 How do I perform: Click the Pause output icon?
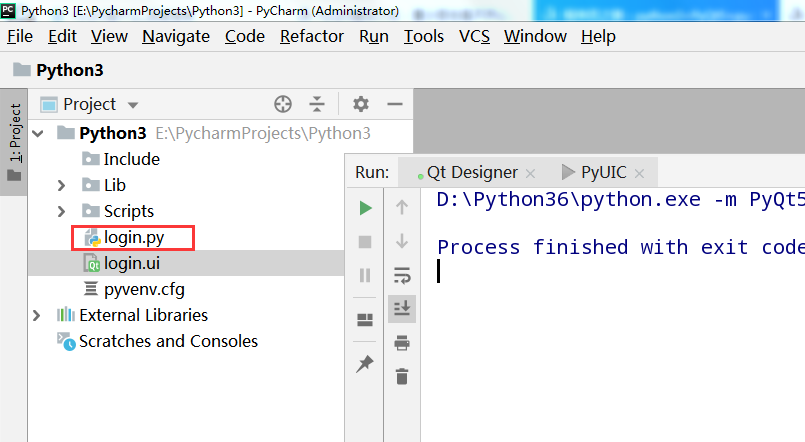click(365, 276)
